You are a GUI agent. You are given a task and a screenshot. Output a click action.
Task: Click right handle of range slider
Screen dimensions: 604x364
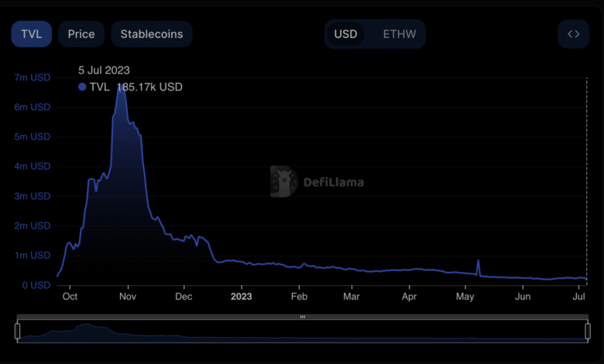[x=587, y=331]
